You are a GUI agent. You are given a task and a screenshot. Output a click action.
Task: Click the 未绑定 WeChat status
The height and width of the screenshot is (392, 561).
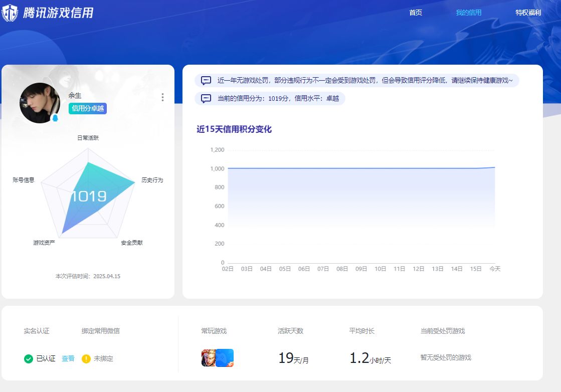click(103, 358)
